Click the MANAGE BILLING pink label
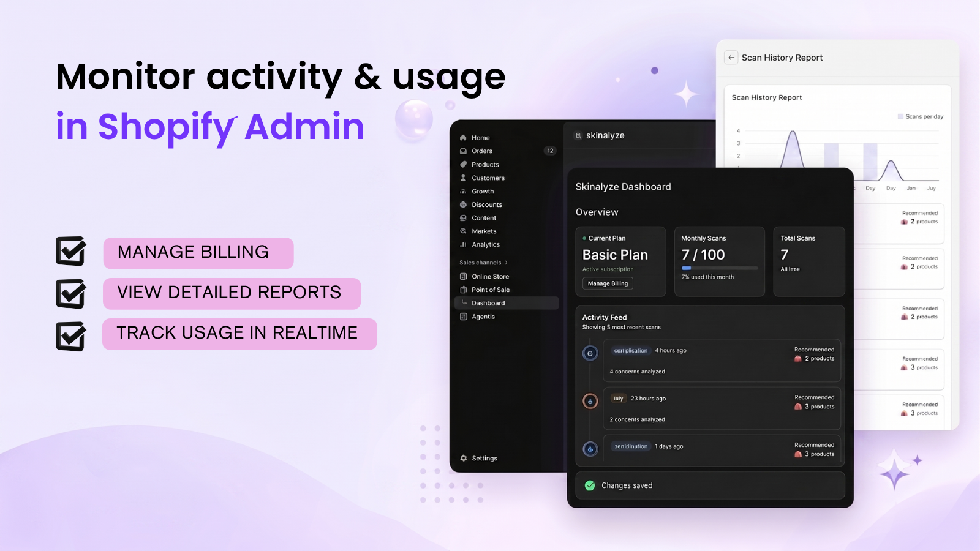 (198, 253)
